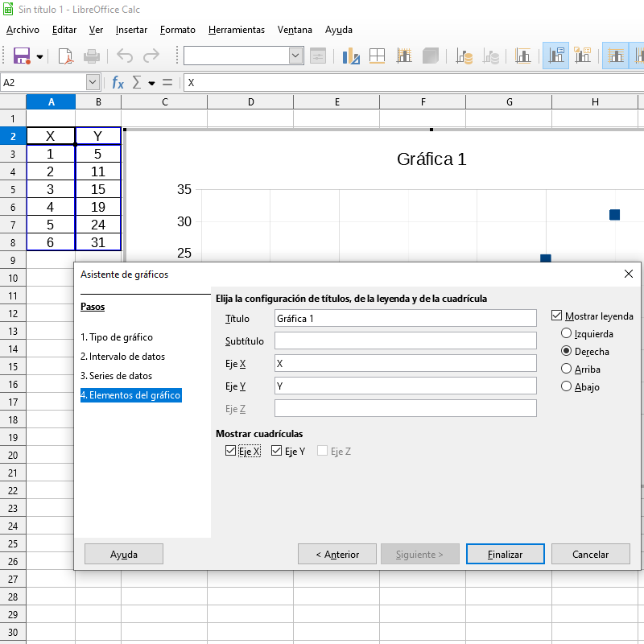This screenshot has height=644, width=644.
Task: Click the Cancelar button
Action: point(591,554)
